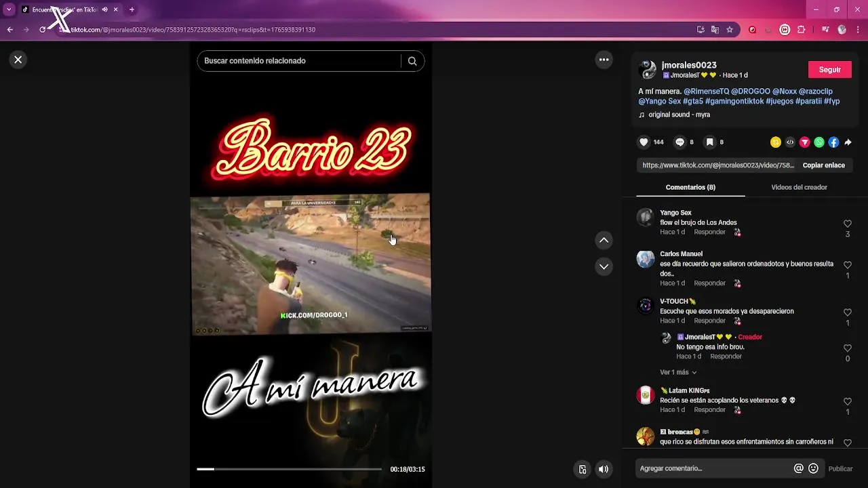
Task: Like Latam KING's comment
Action: 847,401
